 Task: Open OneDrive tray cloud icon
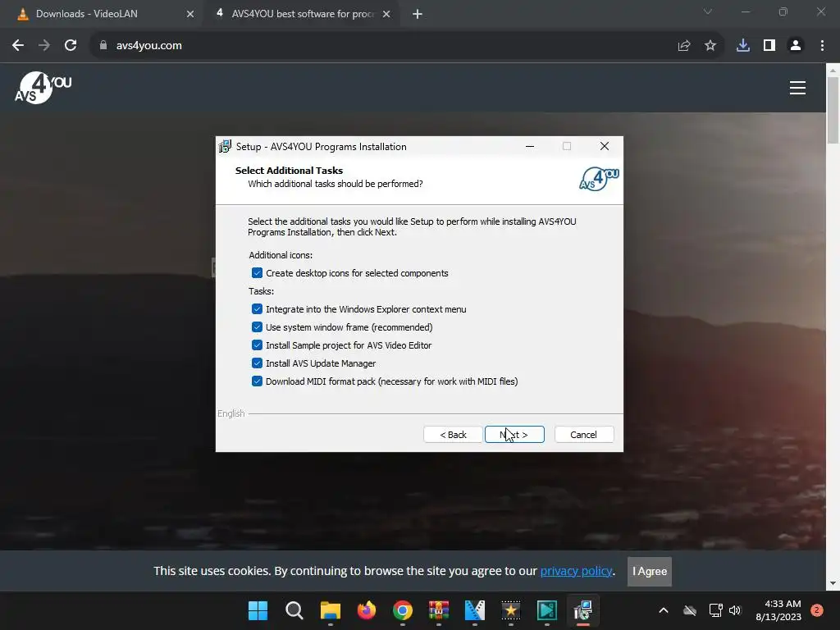[690, 610]
